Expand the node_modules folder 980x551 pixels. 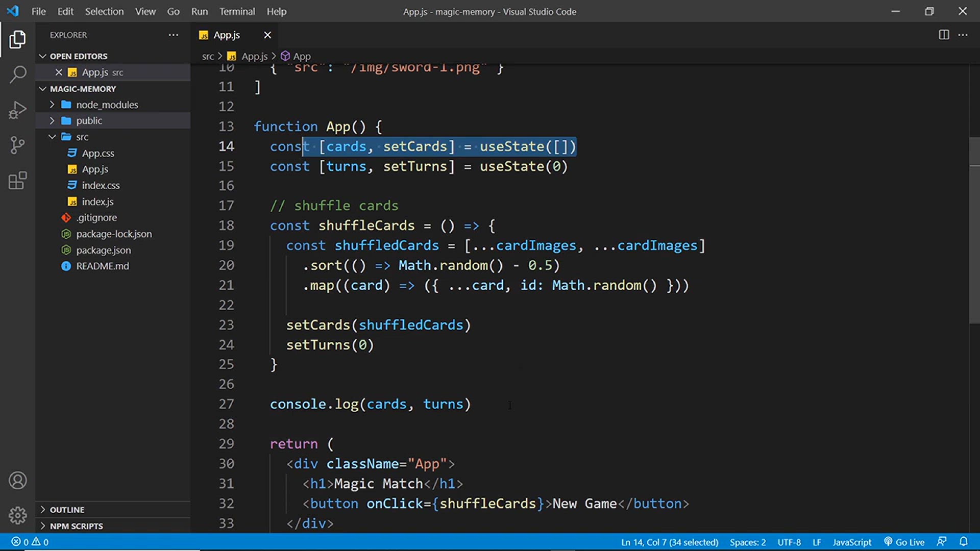click(x=52, y=105)
